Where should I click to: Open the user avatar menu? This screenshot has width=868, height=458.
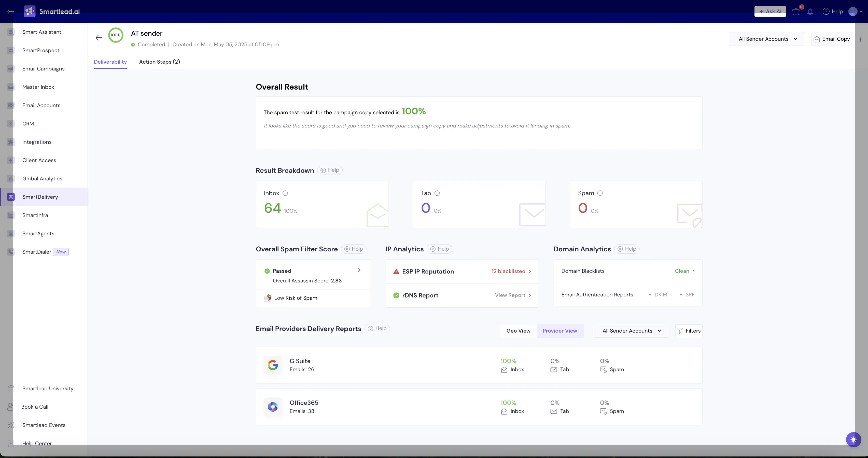click(x=855, y=11)
